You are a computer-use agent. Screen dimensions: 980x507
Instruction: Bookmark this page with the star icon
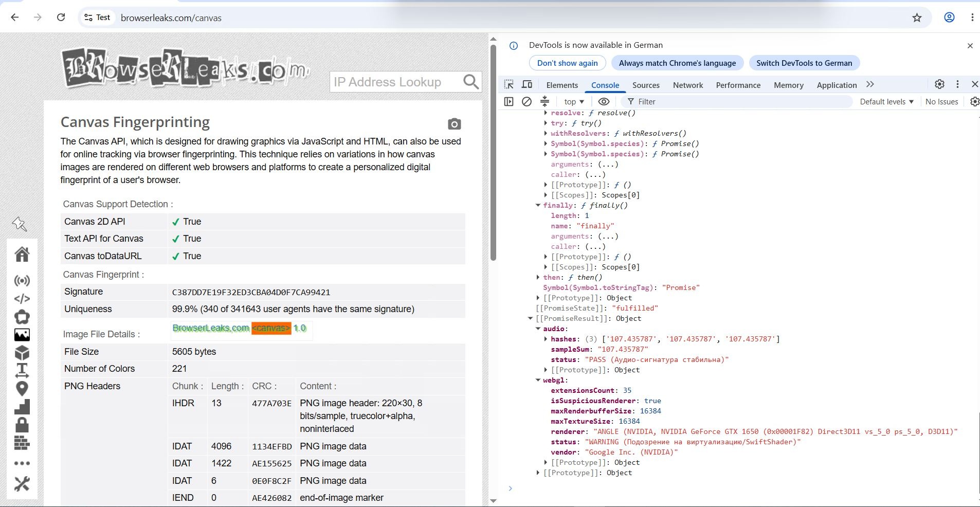(x=917, y=17)
